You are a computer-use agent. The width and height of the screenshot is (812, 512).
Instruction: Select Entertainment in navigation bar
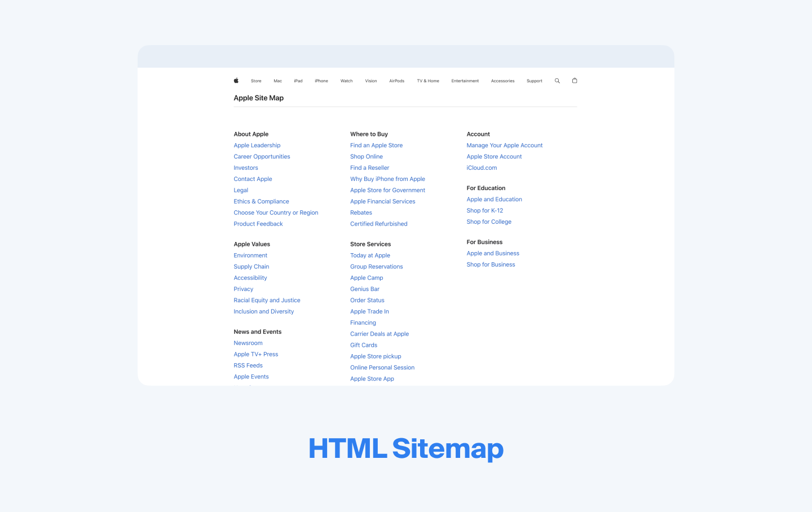[x=465, y=81]
